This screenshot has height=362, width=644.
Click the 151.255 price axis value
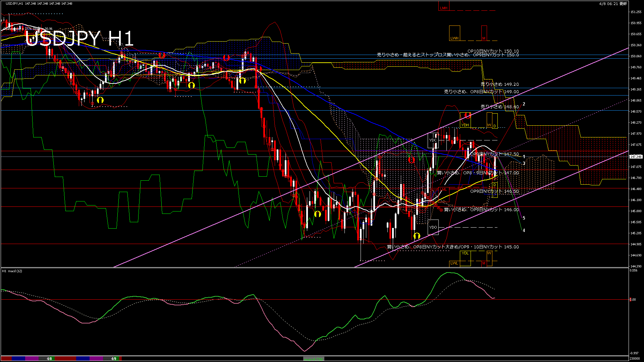coord(636,12)
